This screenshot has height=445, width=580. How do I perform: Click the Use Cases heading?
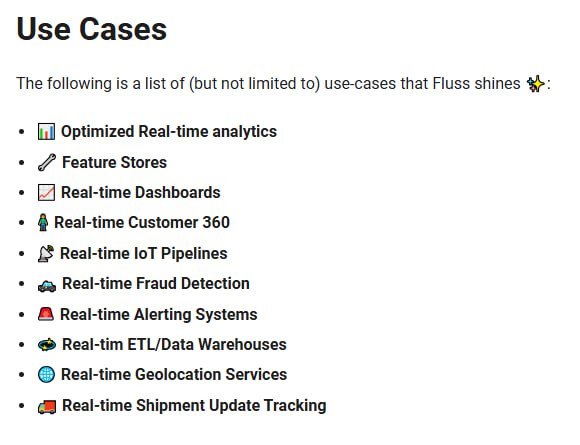[92, 29]
